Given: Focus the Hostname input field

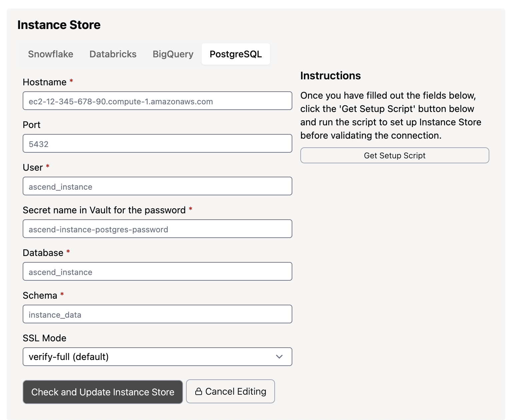Looking at the screenshot, I should (x=157, y=101).
